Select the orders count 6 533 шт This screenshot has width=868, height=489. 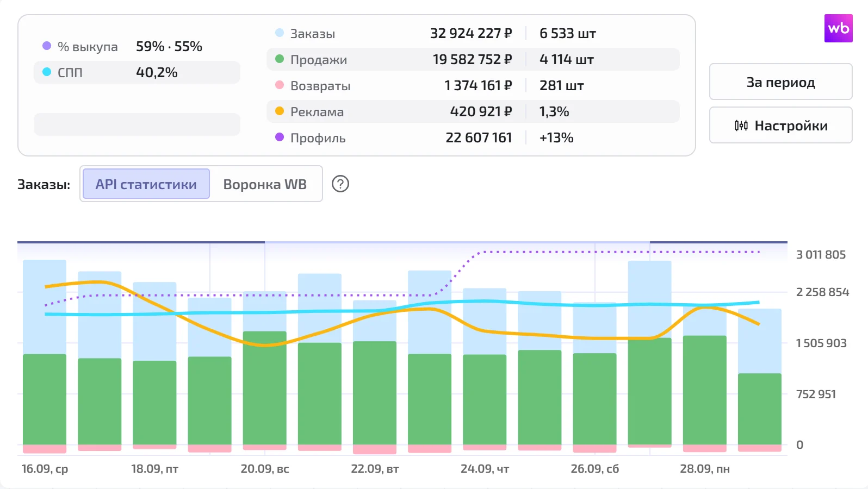568,33
